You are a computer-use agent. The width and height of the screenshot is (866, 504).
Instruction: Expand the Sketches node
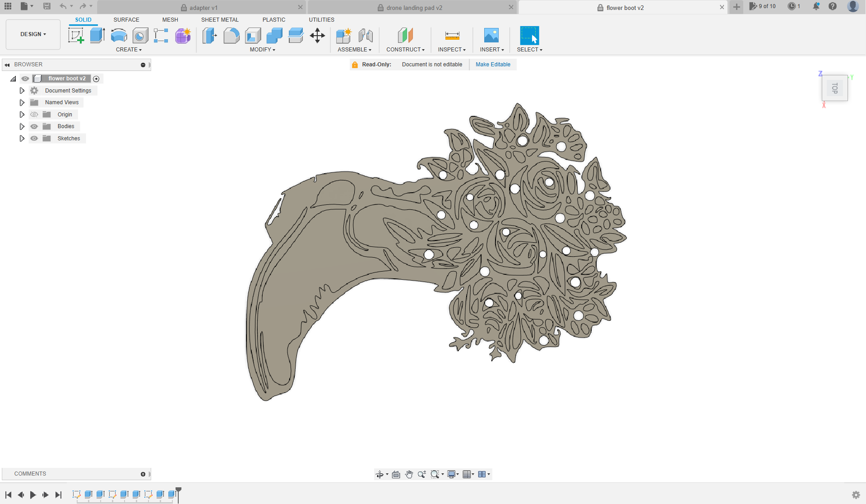pyautogui.click(x=22, y=139)
